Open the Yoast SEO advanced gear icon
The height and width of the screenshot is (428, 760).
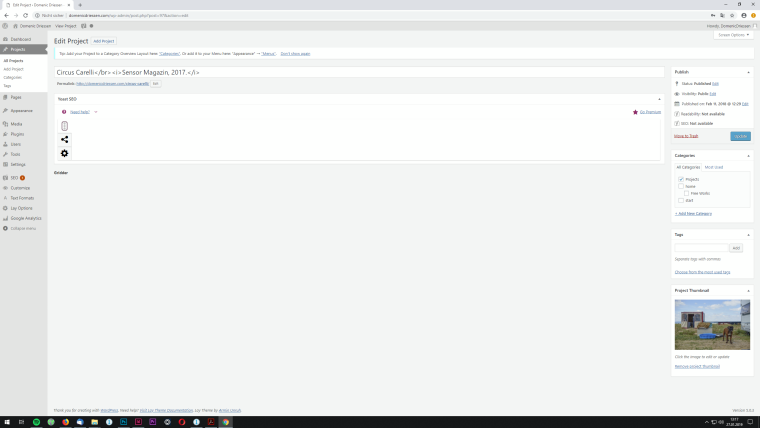click(x=64, y=153)
